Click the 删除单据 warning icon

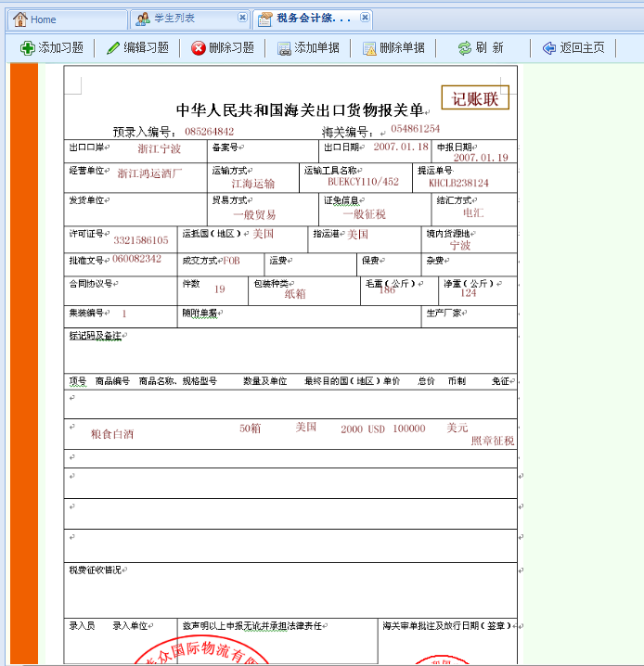pos(369,48)
